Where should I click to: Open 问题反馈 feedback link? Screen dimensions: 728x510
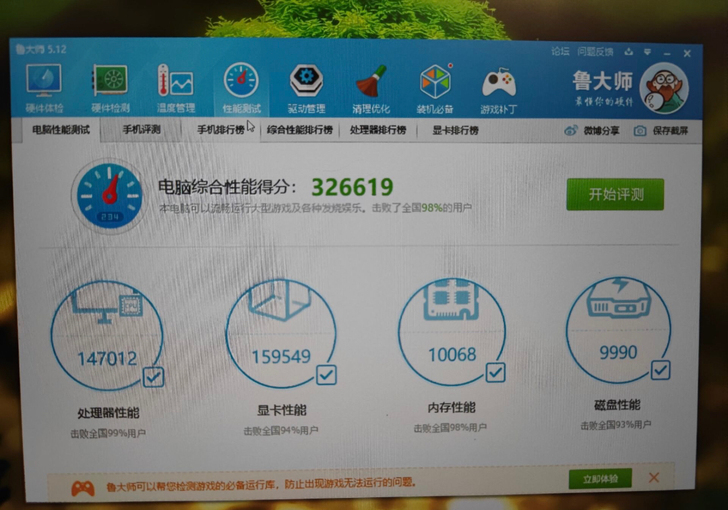(595, 52)
